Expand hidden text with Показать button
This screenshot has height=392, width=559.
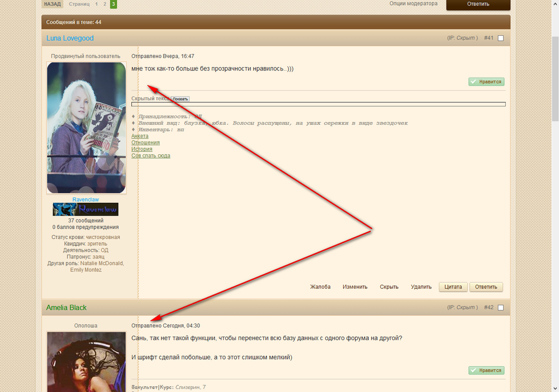coord(181,99)
